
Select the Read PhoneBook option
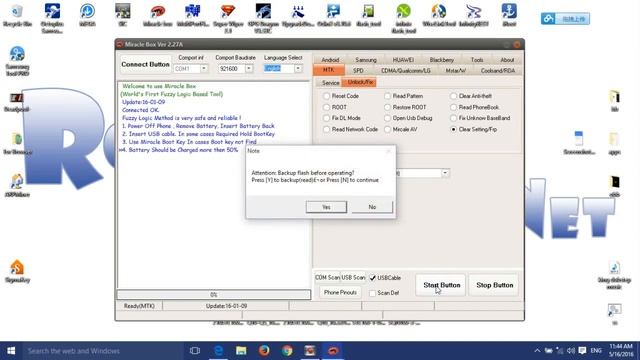(x=453, y=107)
